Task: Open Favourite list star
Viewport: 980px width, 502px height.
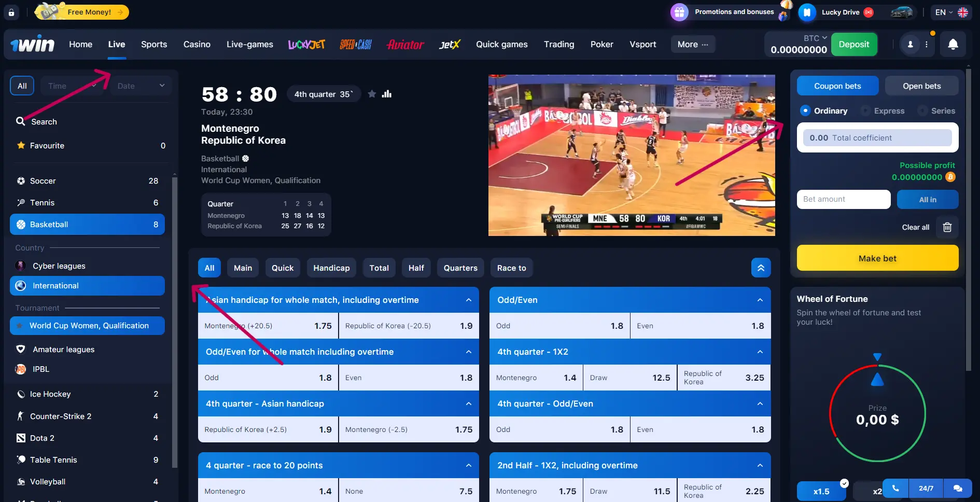Action: click(x=21, y=145)
